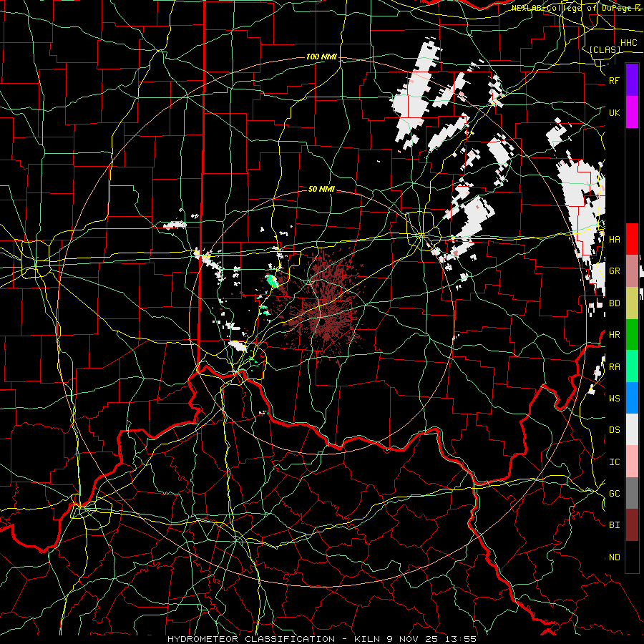The image size is (644, 644).
Task: Select the olive-yellow BD legend swatch
Action: click(632, 303)
